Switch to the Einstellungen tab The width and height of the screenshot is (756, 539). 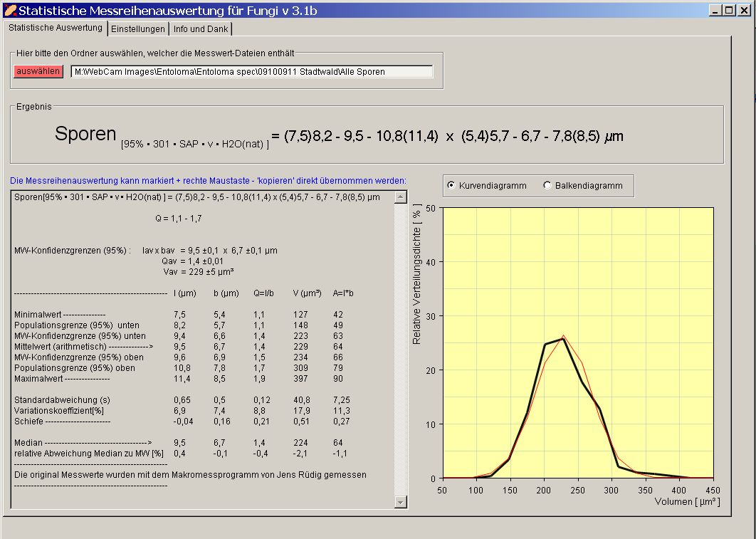(x=138, y=28)
